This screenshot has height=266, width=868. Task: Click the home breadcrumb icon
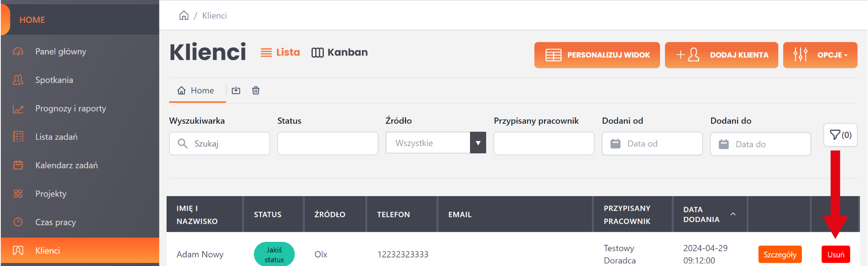click(x=184, y=16)
